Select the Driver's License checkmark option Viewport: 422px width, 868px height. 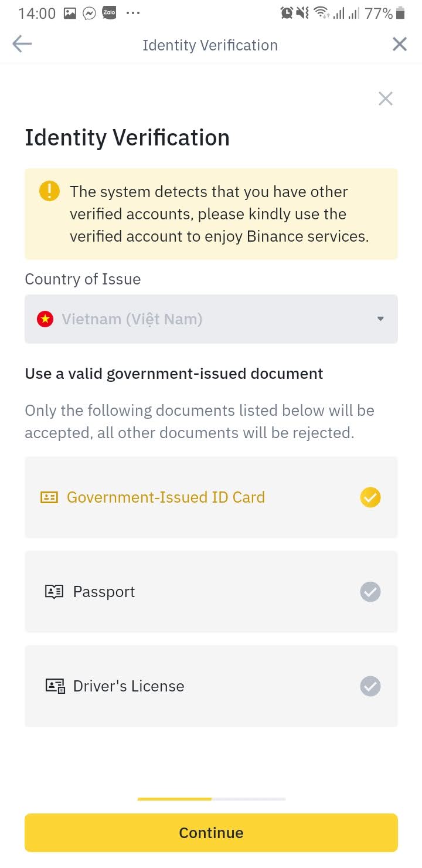(x=370, y=686)
